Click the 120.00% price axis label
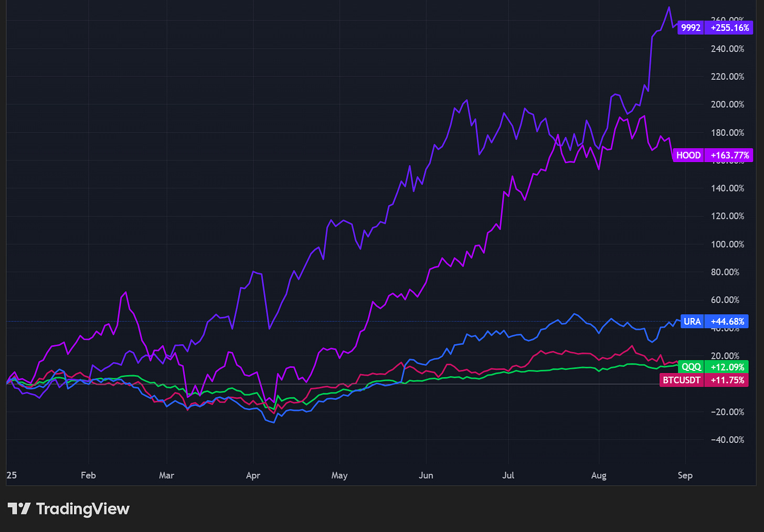Image resolution: width=764 pixels, height=532 pixels. (727, 216)
